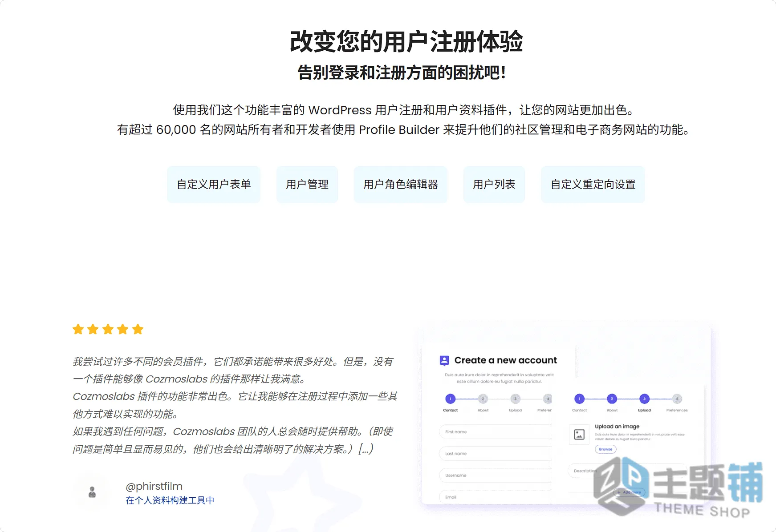Click the reviewer avatar icon
Screen dimensions: 776x532
click(92, 492)
